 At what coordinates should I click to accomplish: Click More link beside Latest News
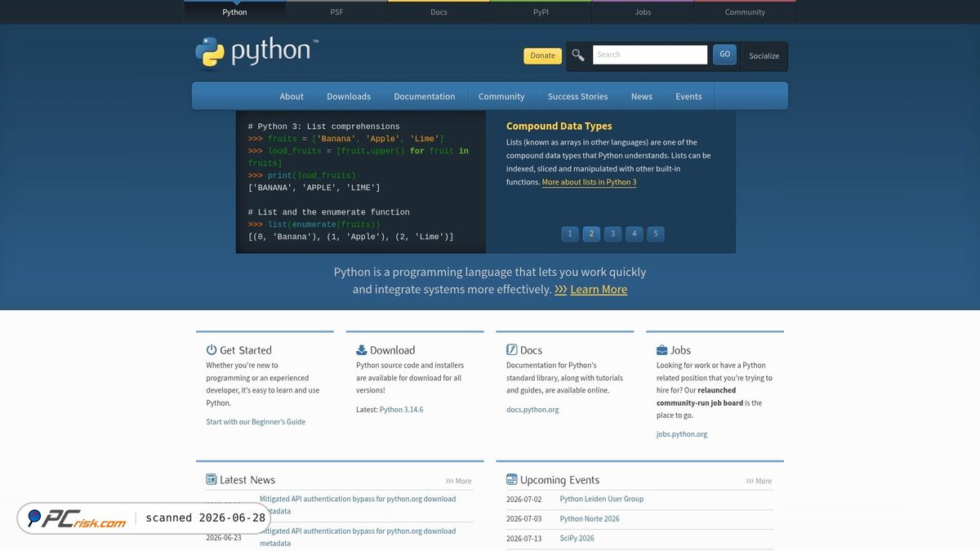(x=459, y=482)
